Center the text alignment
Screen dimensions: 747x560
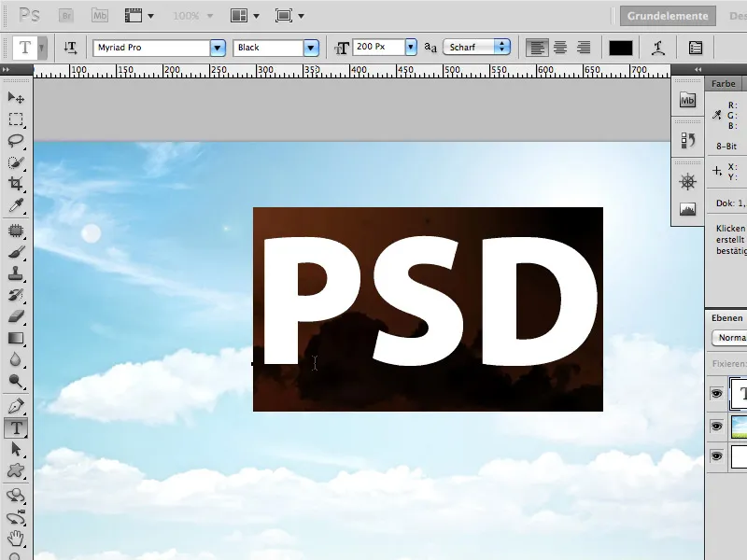coord(560,48)
